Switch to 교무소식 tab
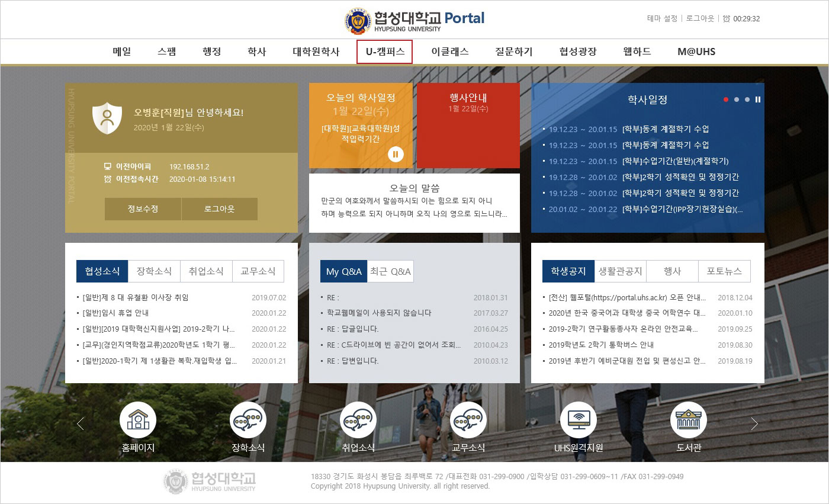The image size is (829, 504). coord(258,271)
